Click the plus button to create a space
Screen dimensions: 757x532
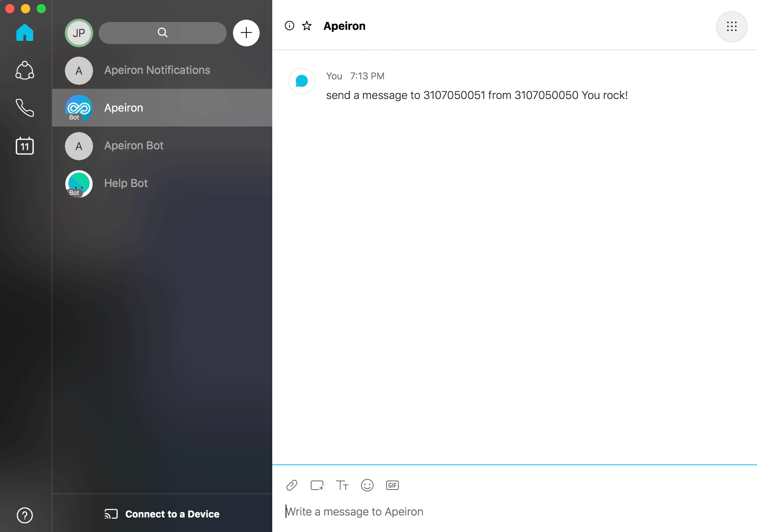pos(246,33)
